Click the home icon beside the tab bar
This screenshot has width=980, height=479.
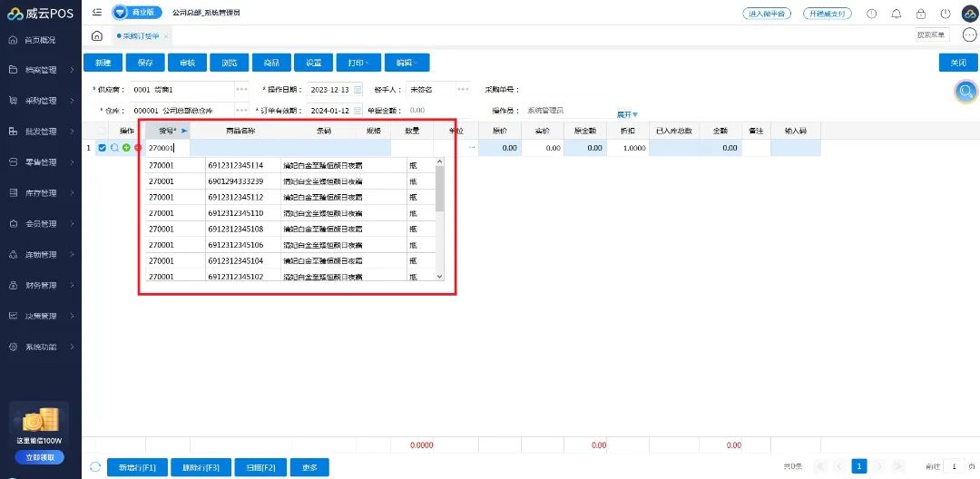coord(97,35)
